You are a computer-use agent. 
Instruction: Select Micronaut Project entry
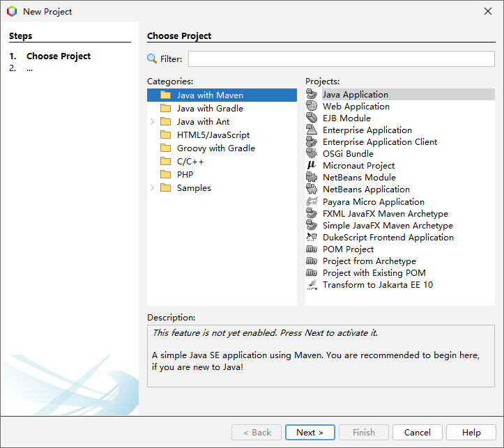[x=358, y=166]
